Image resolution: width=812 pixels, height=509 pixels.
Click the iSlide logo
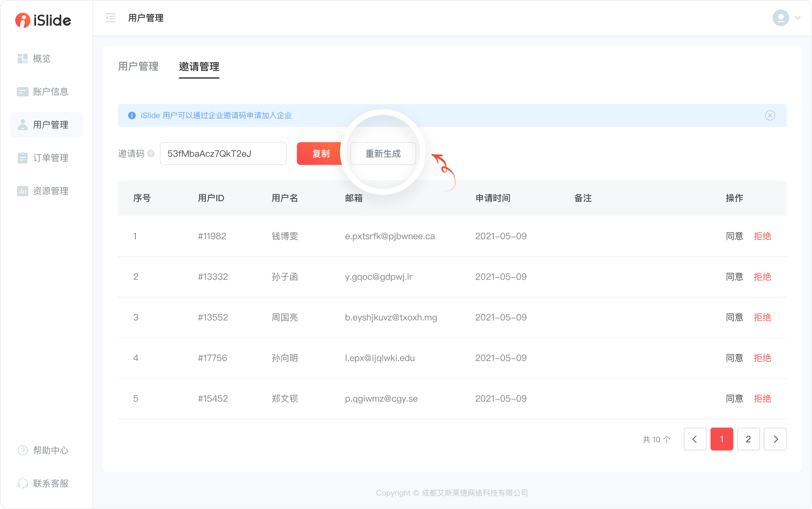(x=43, y=20)
